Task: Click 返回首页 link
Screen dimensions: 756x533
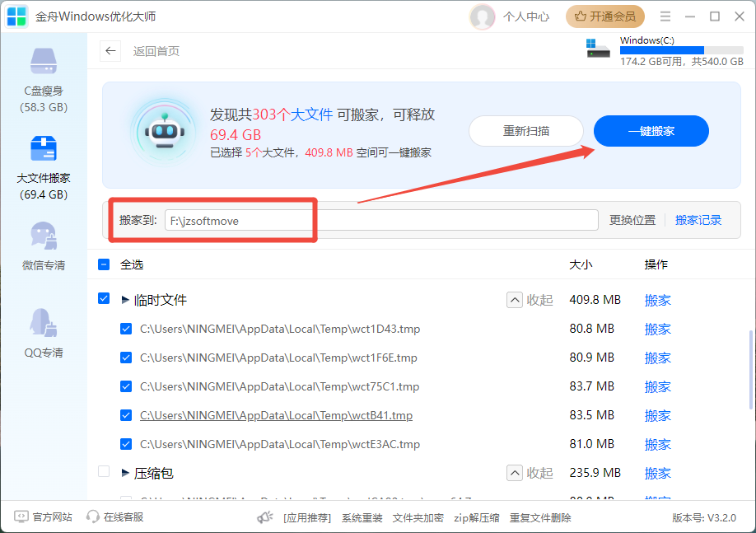Action: coord(156,51)
